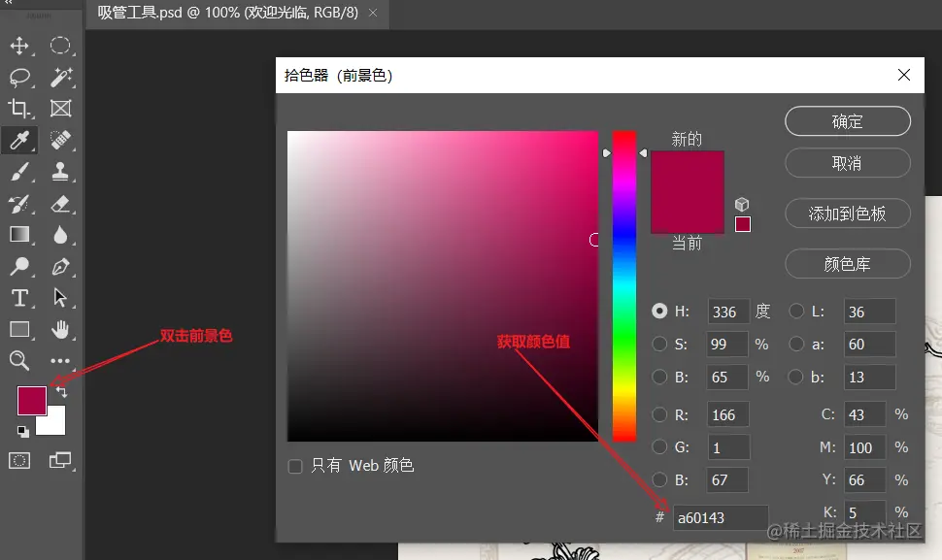
Task: Click the hex color input field
Action: point(719,517)
